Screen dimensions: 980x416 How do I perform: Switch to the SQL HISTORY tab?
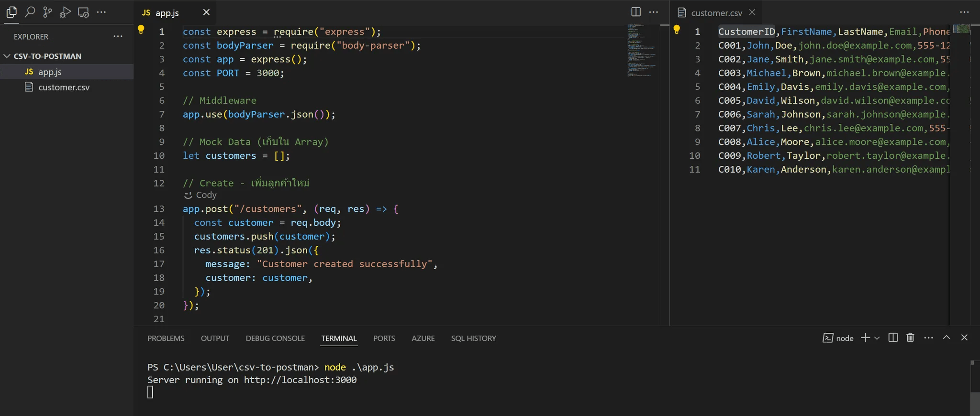click(x=473, y=338)
